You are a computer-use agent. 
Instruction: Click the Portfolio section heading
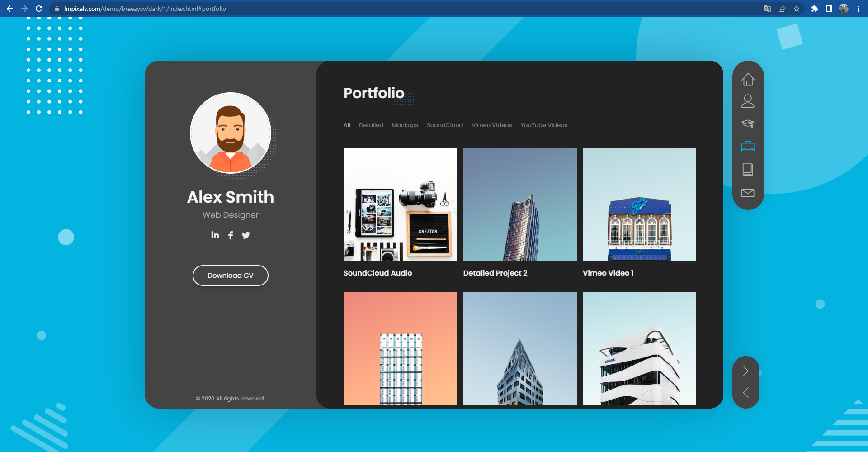point(374,93)
